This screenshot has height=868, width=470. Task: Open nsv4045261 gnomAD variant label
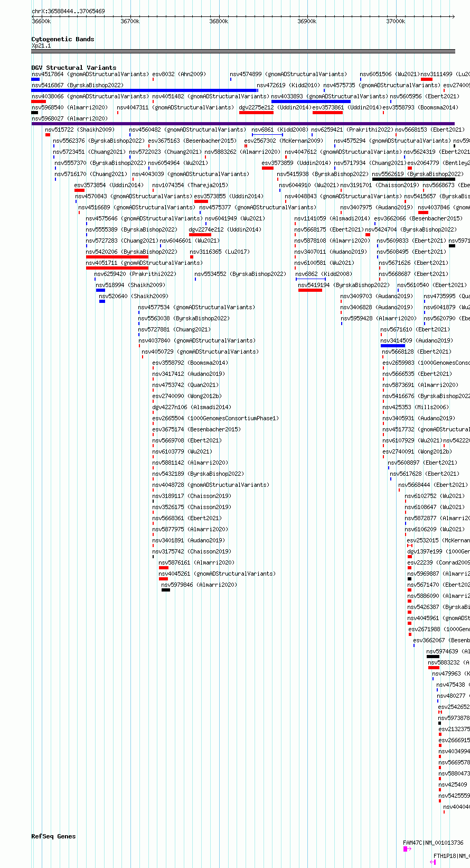click(x=217, y=574)
